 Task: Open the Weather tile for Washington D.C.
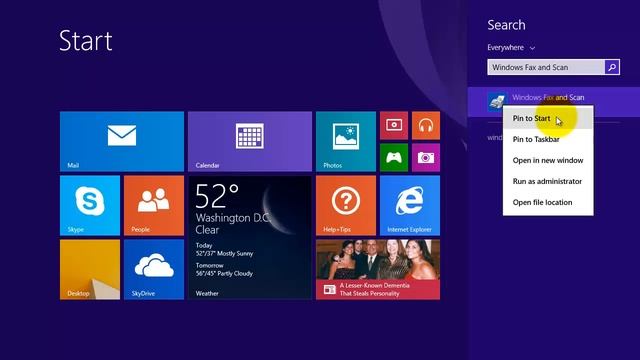pyautogui.click(x=250, y=238)
